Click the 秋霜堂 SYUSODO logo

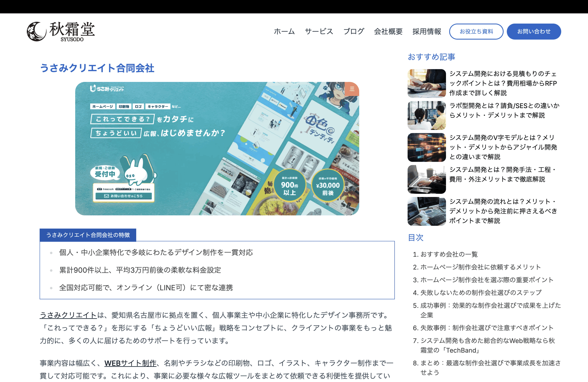pos(61,31)
